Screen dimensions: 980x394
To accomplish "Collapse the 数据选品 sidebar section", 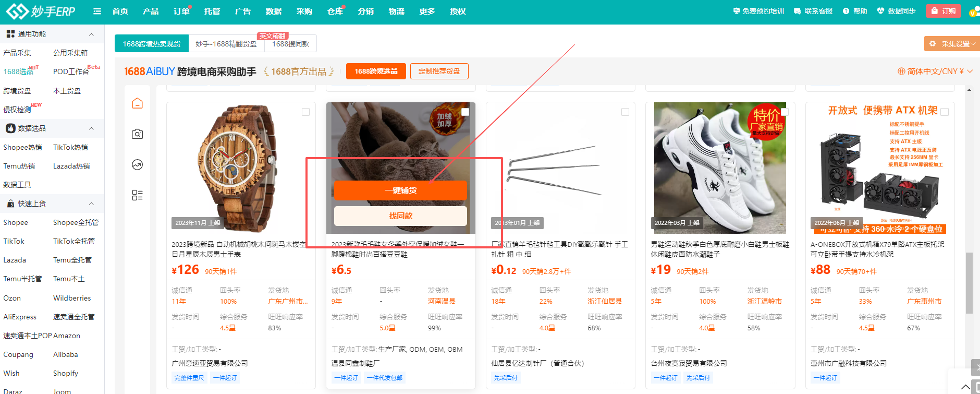I will click(92, 128).
